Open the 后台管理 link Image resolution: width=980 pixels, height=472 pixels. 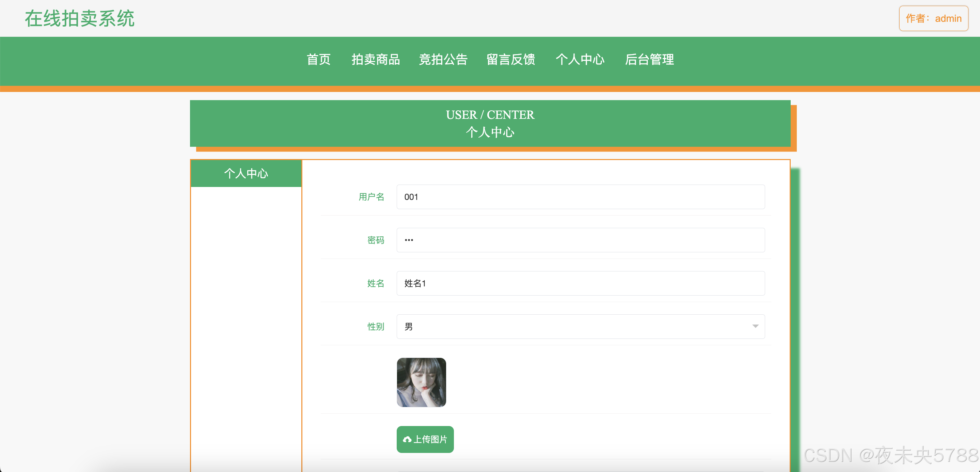click(x=649, y=59)
